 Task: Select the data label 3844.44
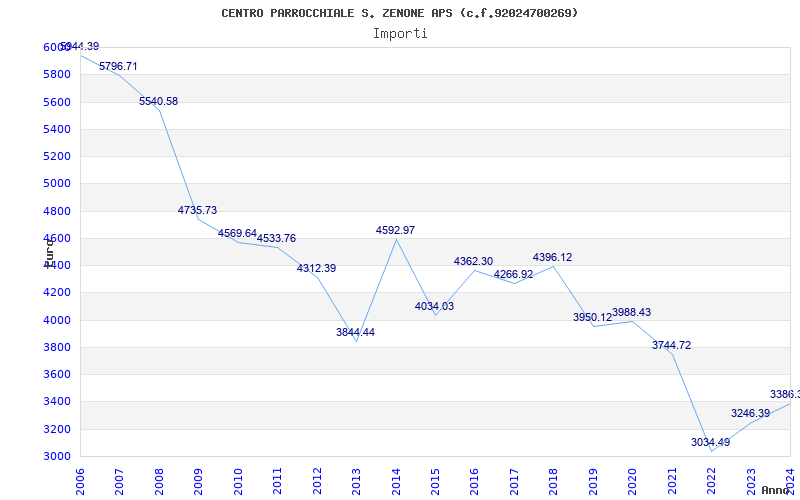tap(355, 332)
